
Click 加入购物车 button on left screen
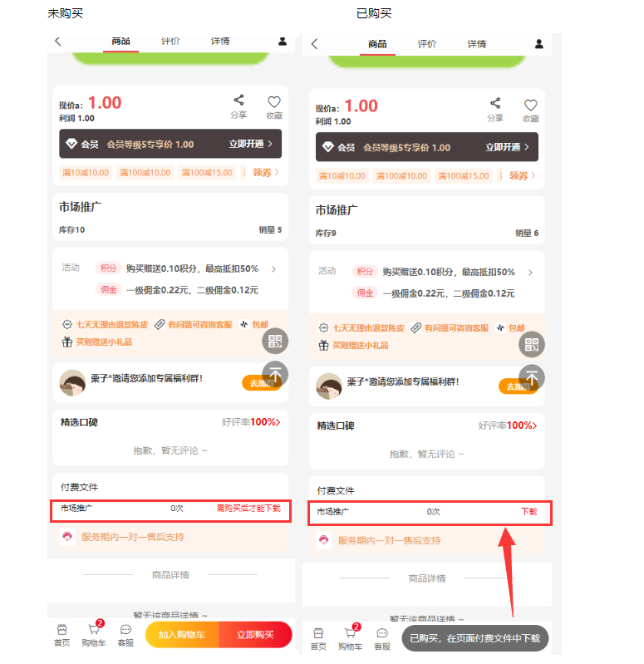182,634
